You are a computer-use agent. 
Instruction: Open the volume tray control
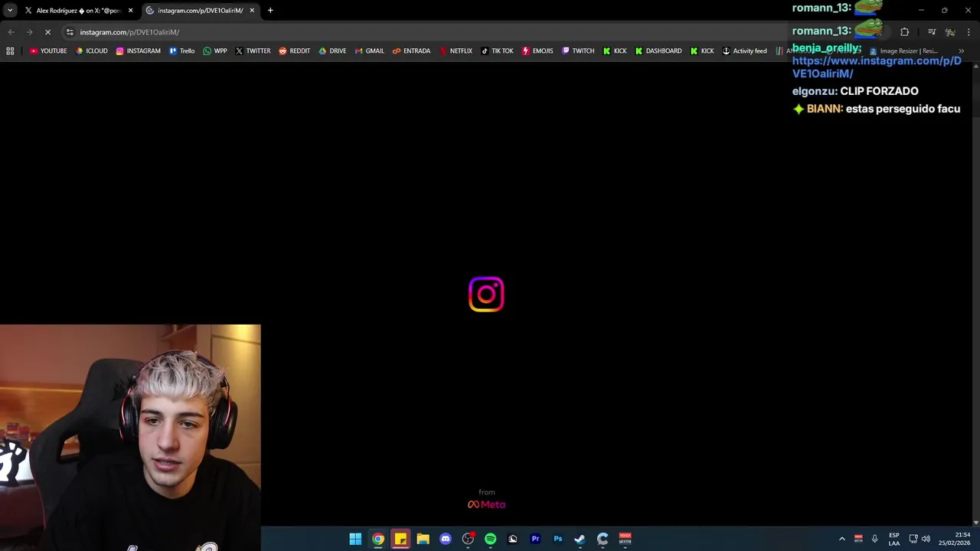tap(926, 539)
